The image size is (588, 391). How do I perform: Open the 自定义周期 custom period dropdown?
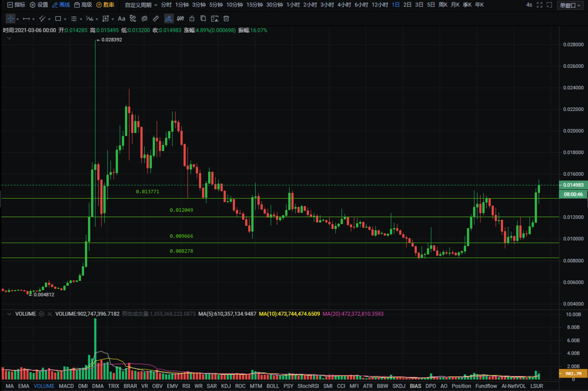click(141, 5)
